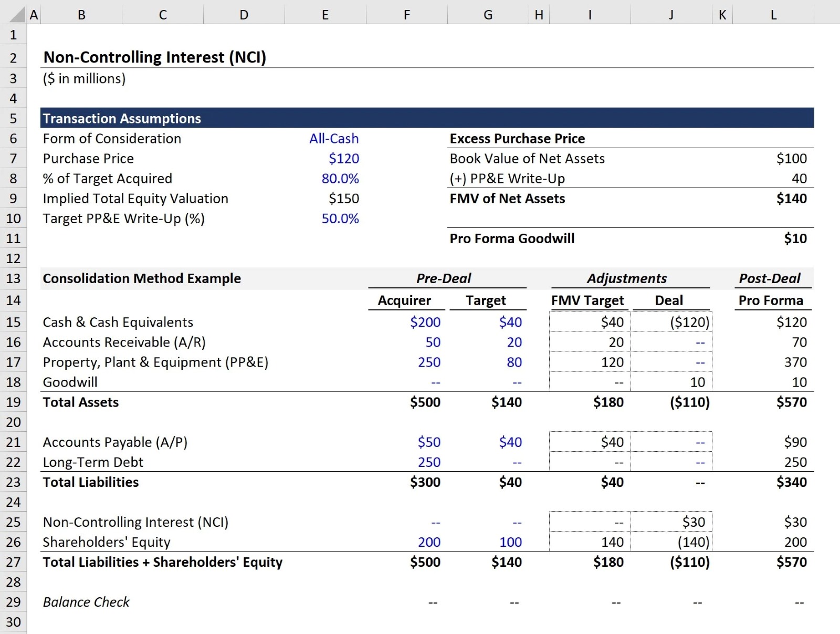Viewport: 840px width, 634px height.
Task: Select the row 29 header
Action: pyautogui.click(x=13, y=602)
